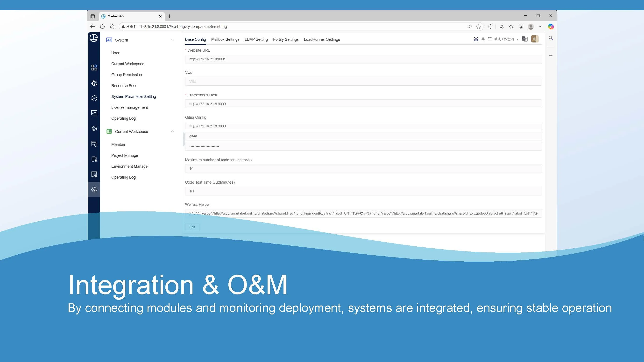This screenshot has height=362, width=644.
Task: Open the report document sidebar icon
Action: click(94, 159)
